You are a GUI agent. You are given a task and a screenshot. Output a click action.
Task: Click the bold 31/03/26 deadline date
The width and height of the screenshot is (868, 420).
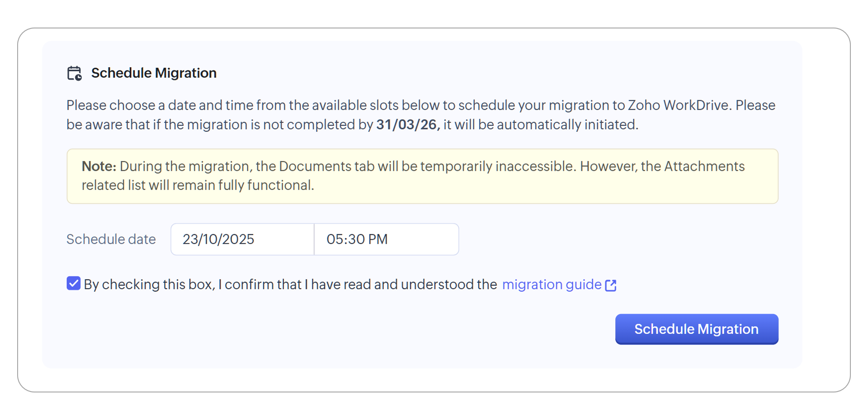click(407, 125)
